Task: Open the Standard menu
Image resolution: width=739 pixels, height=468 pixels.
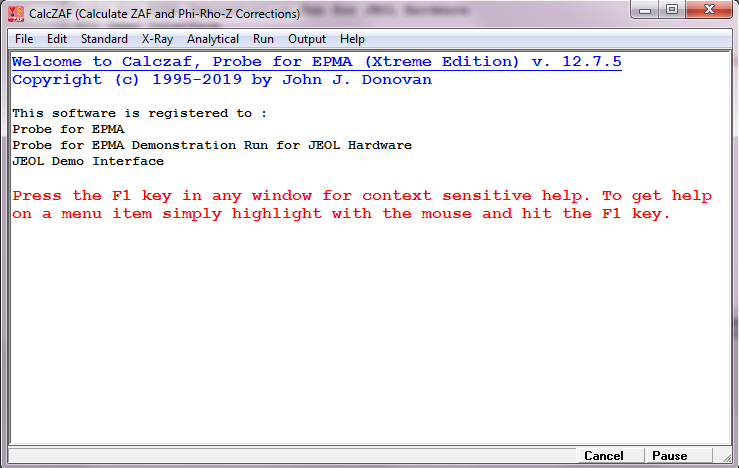Action: click(x=104, y=39)
